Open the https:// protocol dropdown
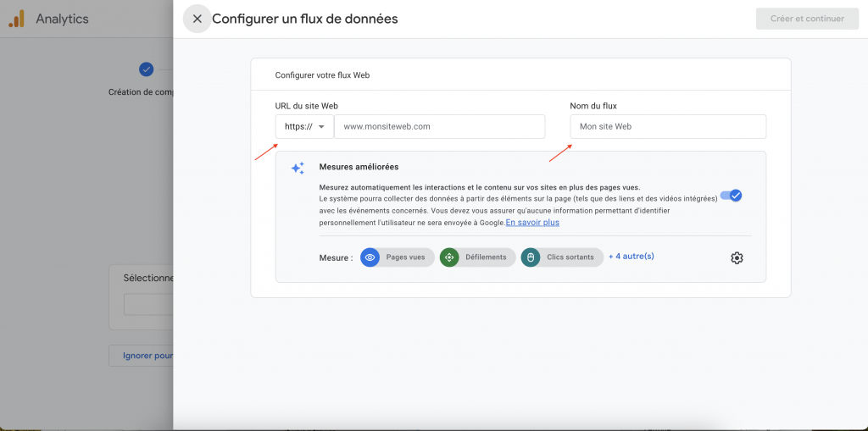 [304, 127]
